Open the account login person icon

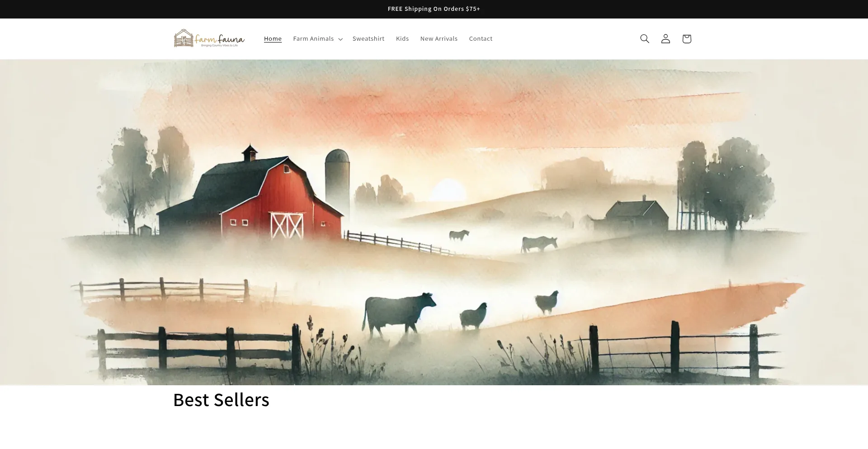[x=665, y=39]
